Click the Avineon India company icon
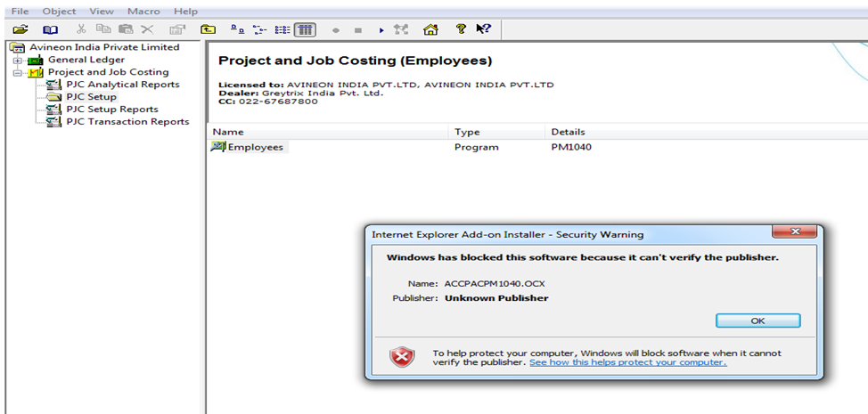The image size is (868, 414). tap(18, 47)
